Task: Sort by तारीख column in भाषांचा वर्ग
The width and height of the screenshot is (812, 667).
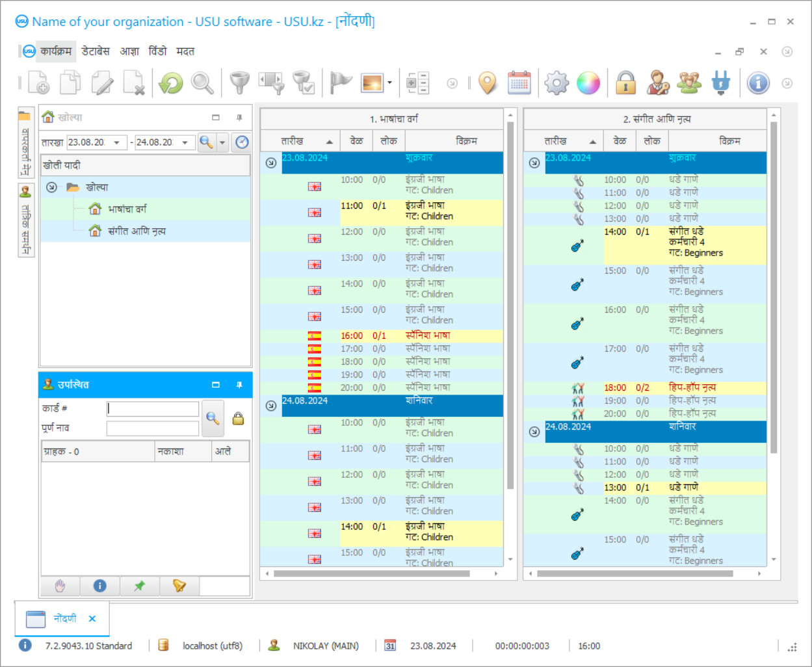Action: point(300,141)
